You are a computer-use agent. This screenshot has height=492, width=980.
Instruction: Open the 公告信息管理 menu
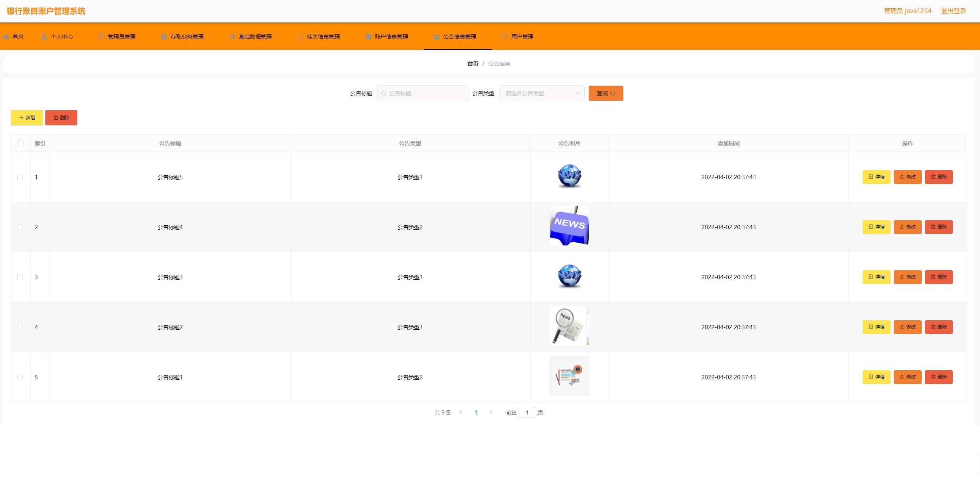click(459, 37)
